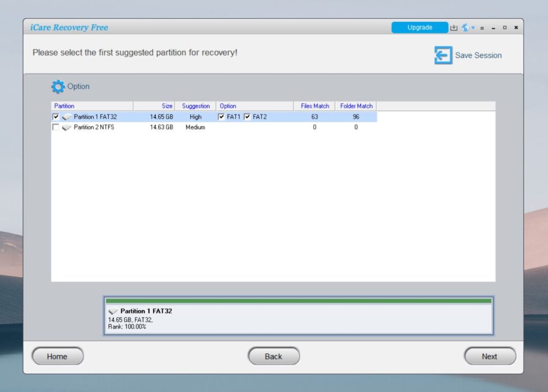Click the 'iCare Recovery Free' title text
The width and height of the screenshot is (548, 392).
[x=69, y=27]
